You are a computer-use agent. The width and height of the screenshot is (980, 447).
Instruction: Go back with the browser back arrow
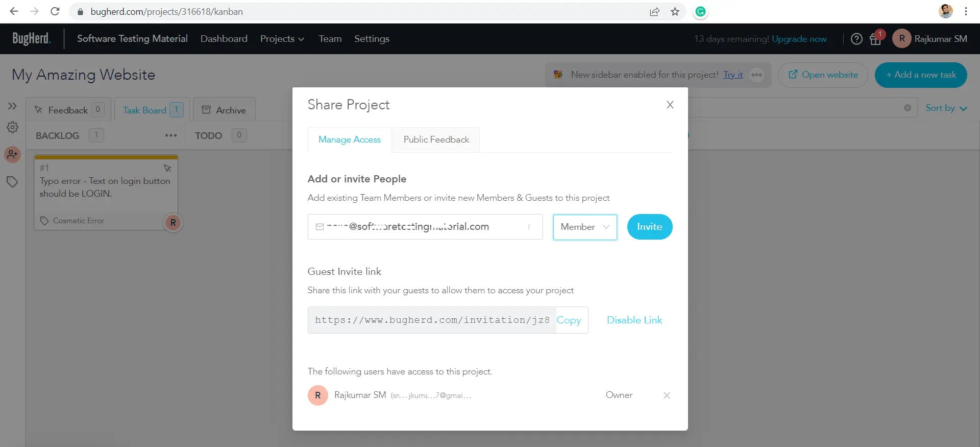[x=14, y=11]
